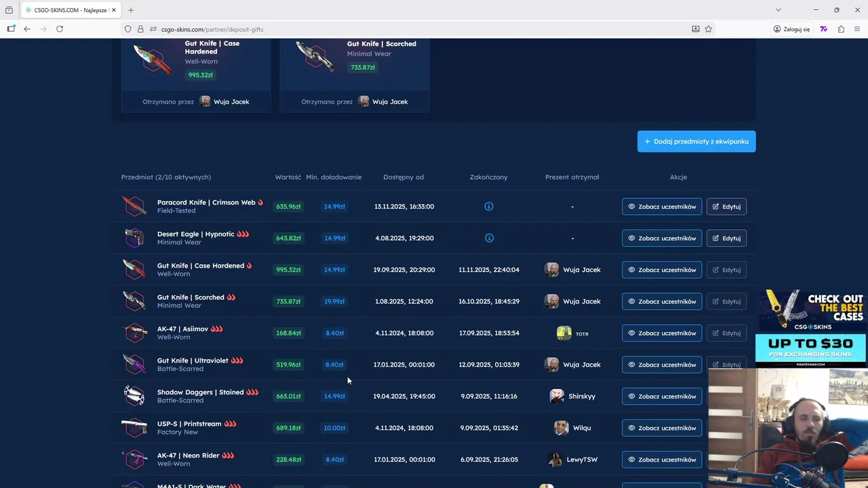Click LewyTSW winner avatar
Viewport: 868px width, 488px height.
[555, 460]
